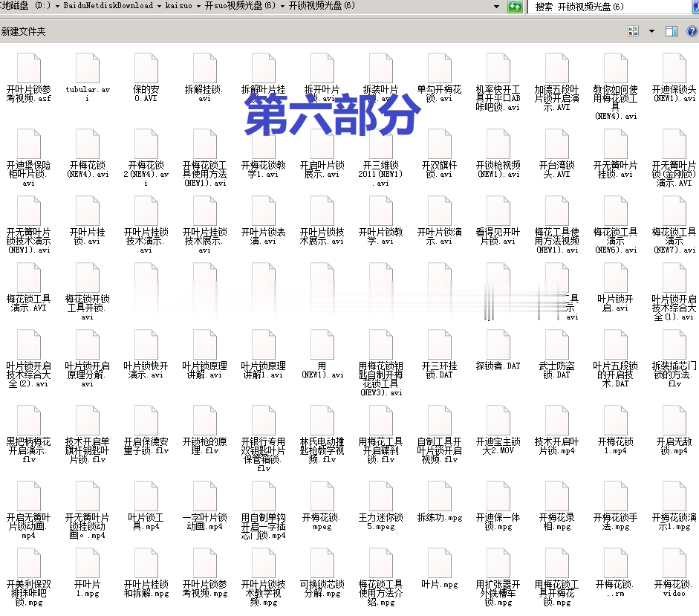Select the 梅花锁开锁工具开锁.avi file icon

(88, 277)
